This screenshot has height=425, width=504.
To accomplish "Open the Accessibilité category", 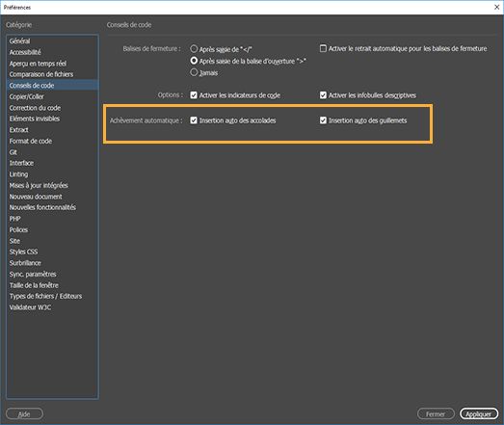I will pos(52,52).
